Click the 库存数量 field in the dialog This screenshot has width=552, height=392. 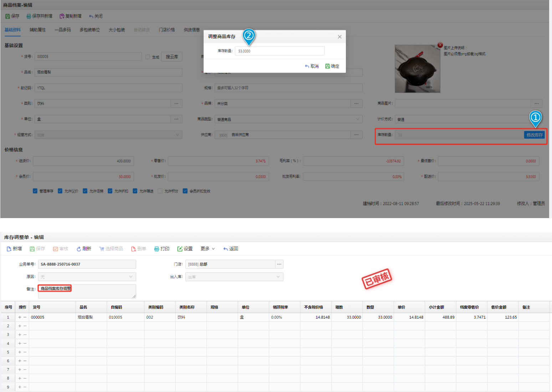pos(279,51)
